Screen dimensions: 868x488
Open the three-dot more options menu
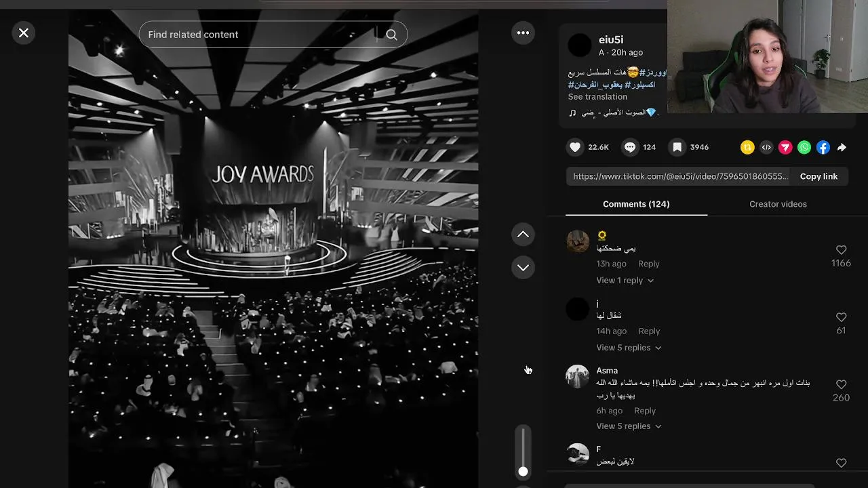coord(523,33)
